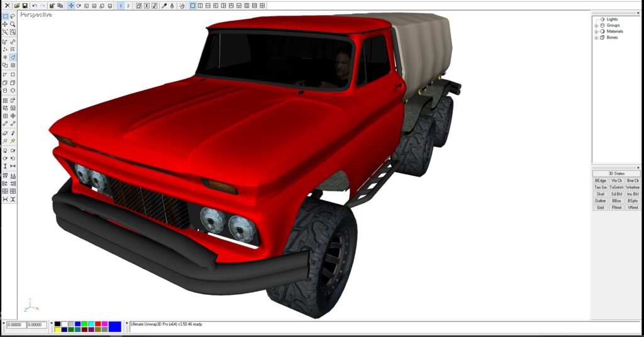Toggle BBox bounding box display
The width and height of the screenshot is (644, 337).
tap(616, 201)
